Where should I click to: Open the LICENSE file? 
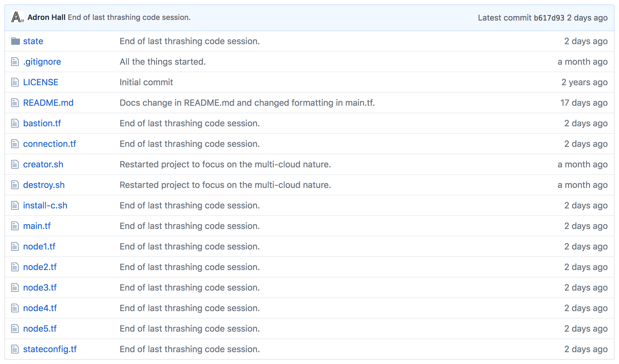coord(40,82)
